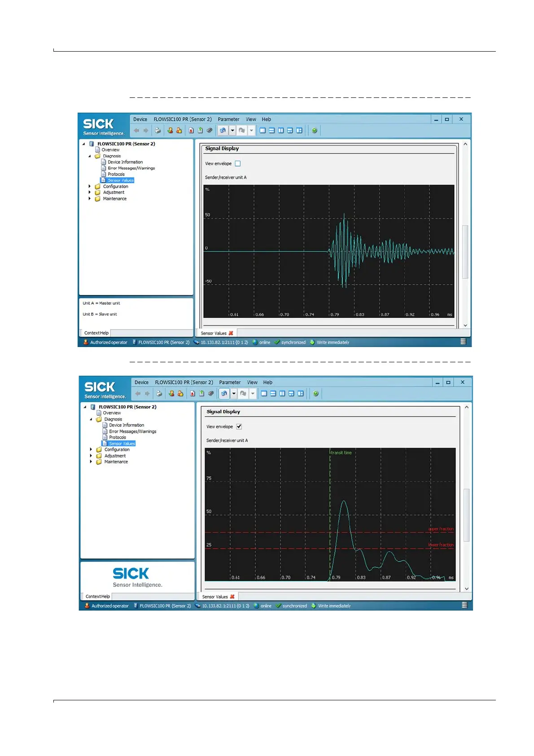Click the green help icon in the upper window toolbar
Image resolution: width=534 pixels, height=756 pixels.
(315, 131)
